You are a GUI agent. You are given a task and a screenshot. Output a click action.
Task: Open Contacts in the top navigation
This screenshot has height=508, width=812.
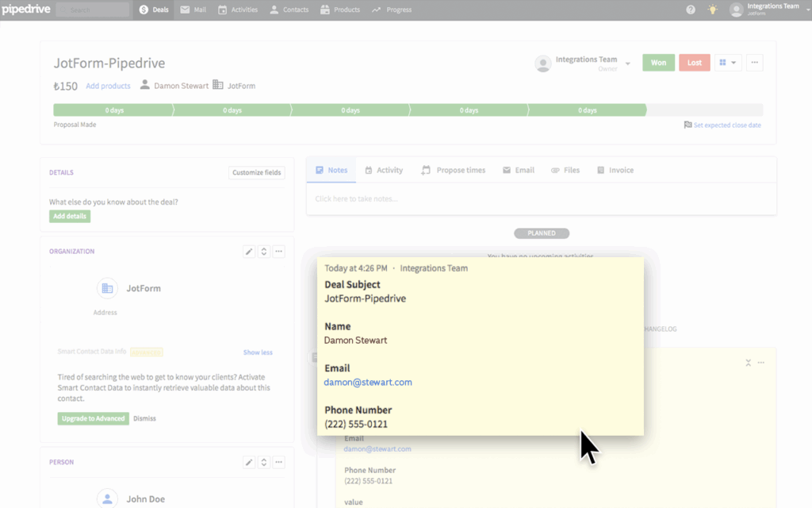pyautogui.click(x=289, y=10)
